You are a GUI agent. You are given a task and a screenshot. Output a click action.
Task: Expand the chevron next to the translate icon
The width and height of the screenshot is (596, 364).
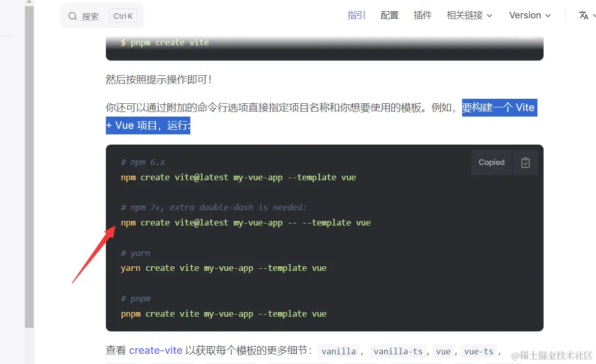593,15
